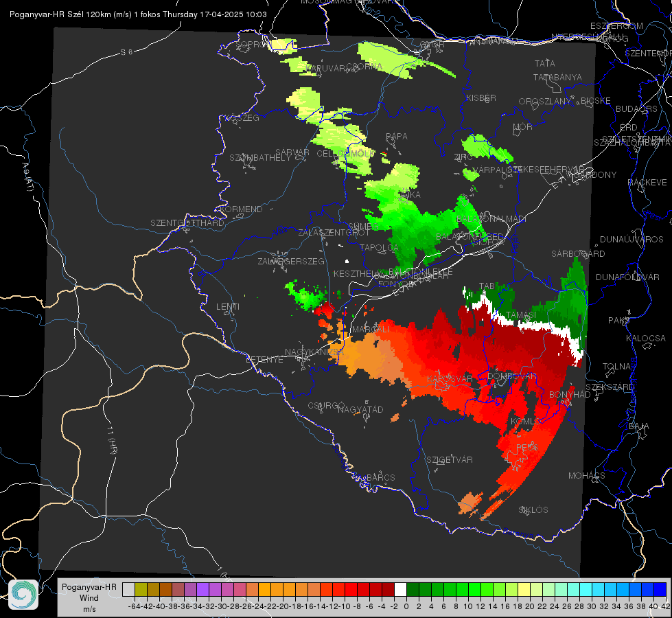Click the CSURGO city label

pyautogui.click(x=326, y=405)
